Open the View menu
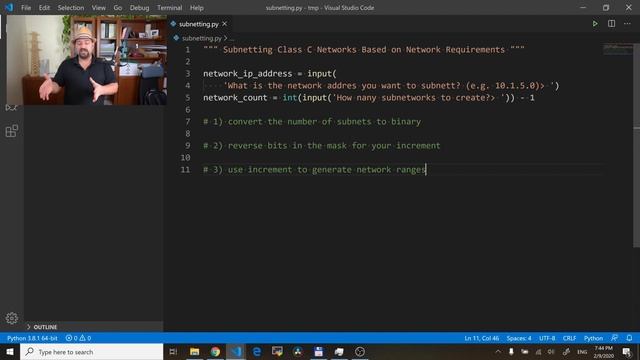 (x=98, y=8)
